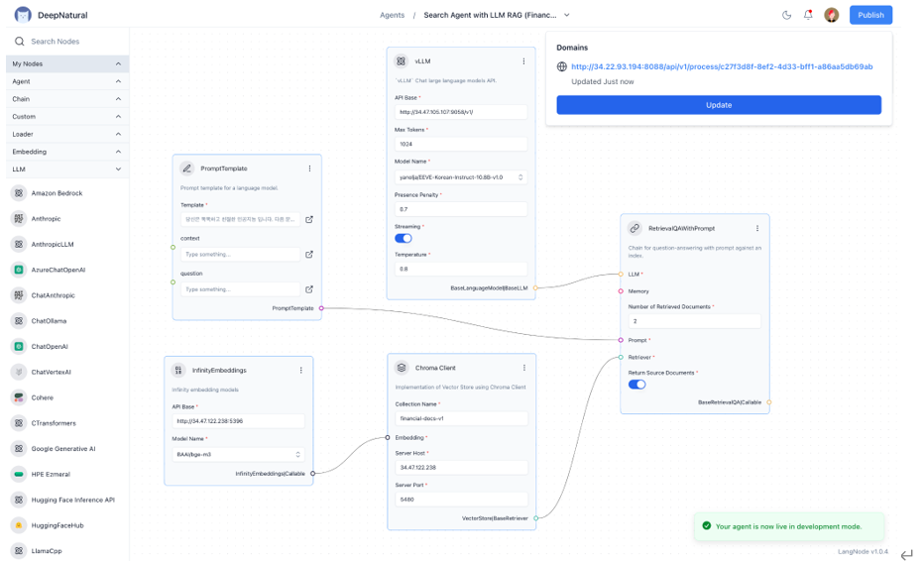Select ChatOpenAI from node list
This screenshot has width=924, height=561.
[x=50, y=347]
